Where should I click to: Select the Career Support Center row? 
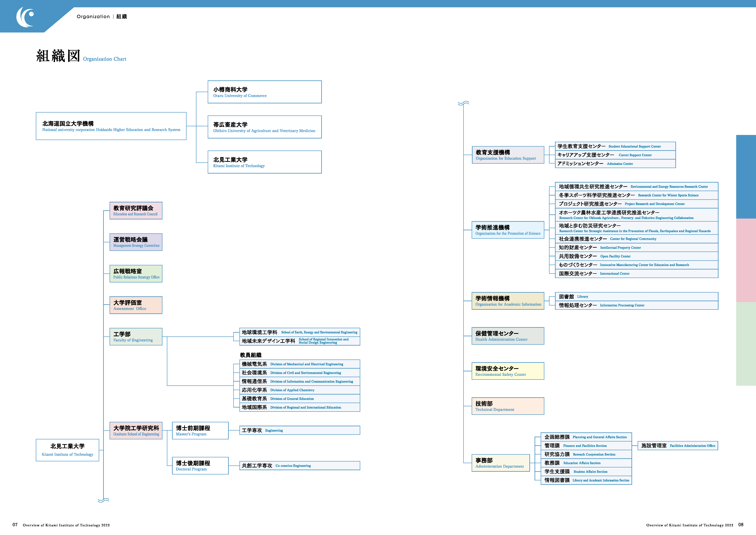tap(615, 155)
